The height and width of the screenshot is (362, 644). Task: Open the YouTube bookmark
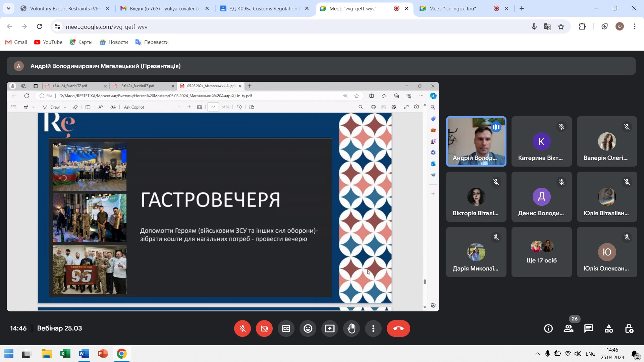[48, 42]
